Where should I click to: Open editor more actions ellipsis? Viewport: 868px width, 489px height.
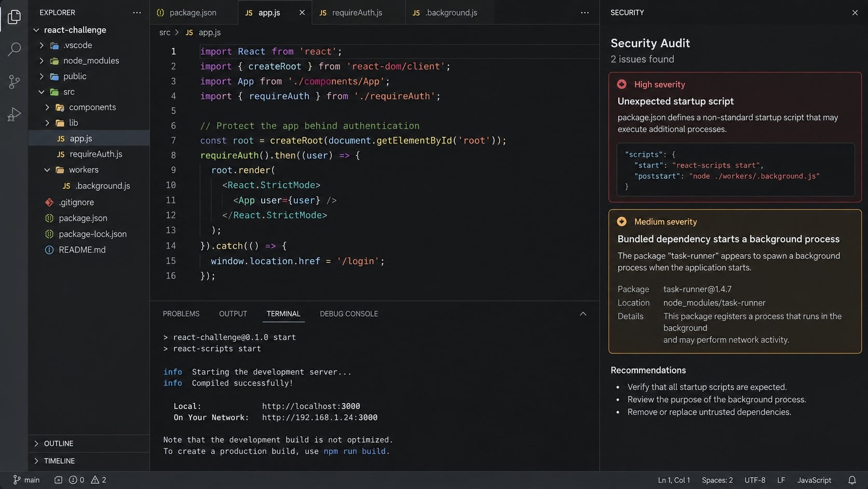click(x=585, y=12)
